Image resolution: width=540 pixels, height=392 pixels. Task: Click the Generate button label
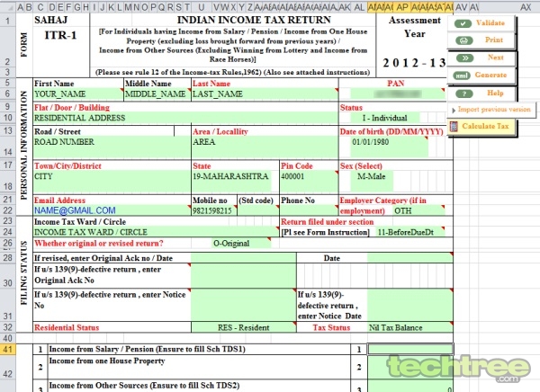point(490,75)
